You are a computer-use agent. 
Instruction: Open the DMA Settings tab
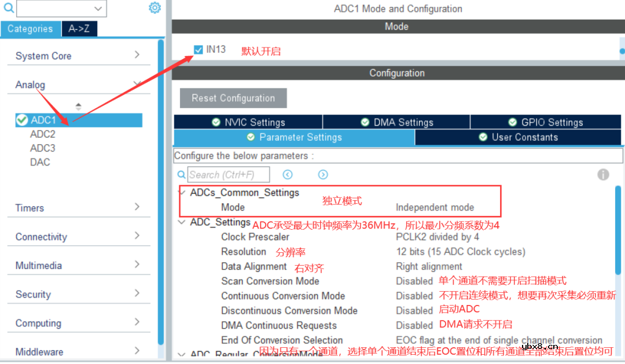pos(396,122)
